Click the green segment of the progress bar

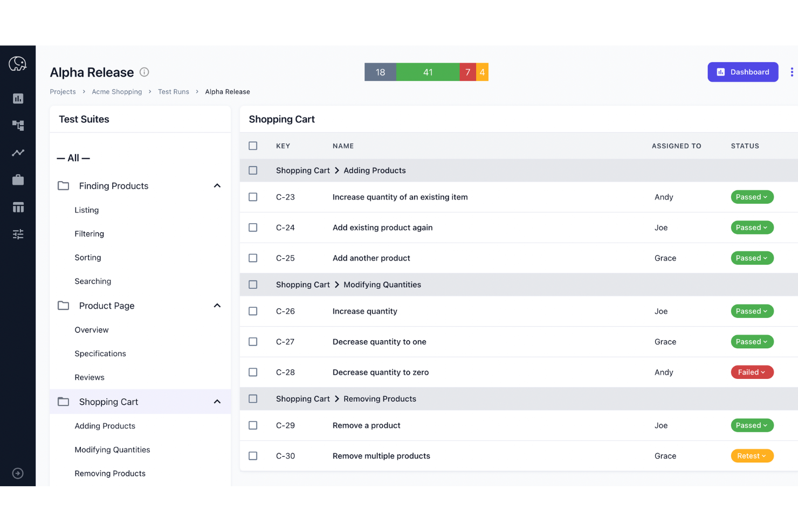tap(428, 72)
